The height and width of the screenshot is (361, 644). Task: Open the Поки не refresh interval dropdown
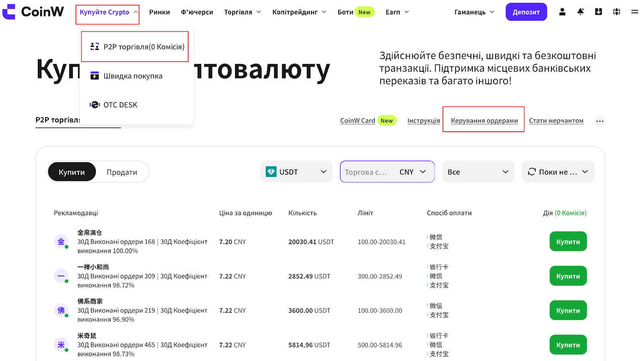click(558, 172)
